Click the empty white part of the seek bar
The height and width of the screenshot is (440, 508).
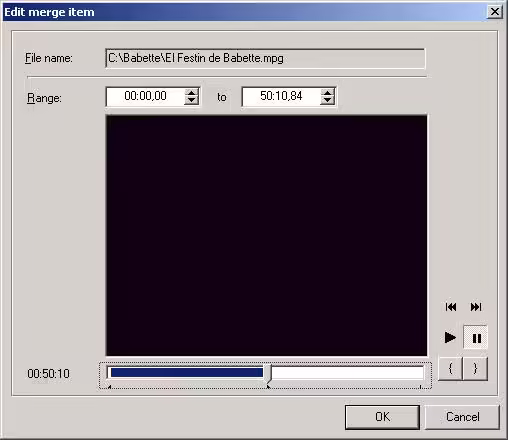(x=347, y=373)
